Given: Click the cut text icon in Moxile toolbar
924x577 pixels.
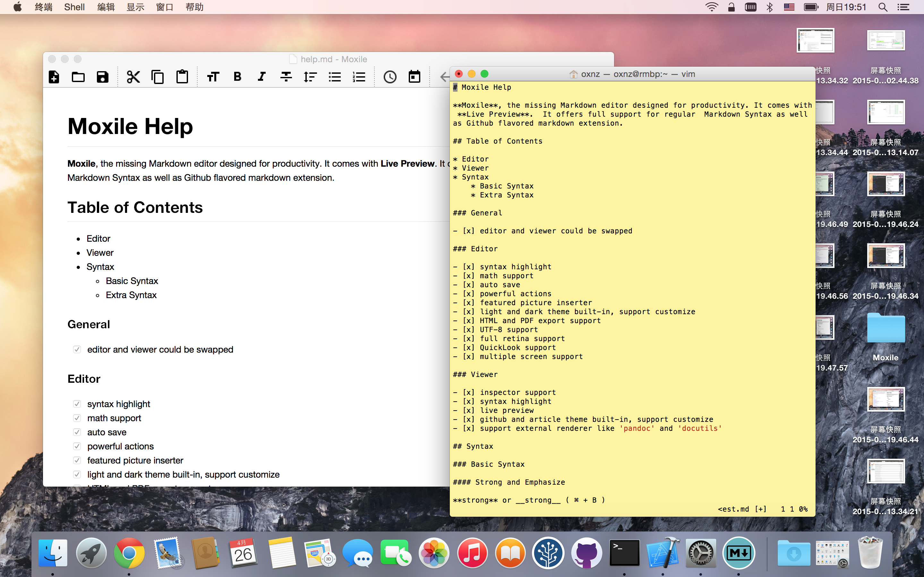Looking at the screenshot, I should 132,76.
